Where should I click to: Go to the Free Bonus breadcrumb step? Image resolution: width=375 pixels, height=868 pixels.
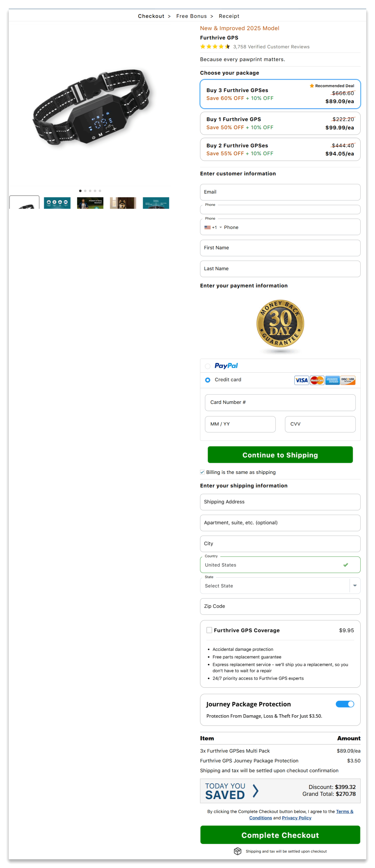[191, 16]
